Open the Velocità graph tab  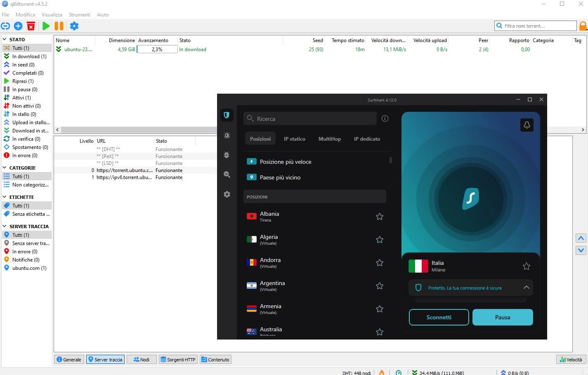(571, 360)
